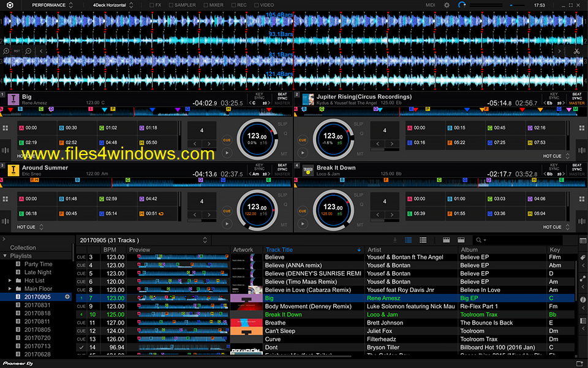588x368 pixels.
Task: Toggle deck 4 BEAT SYNC
Action: click(x=577, y=167)
